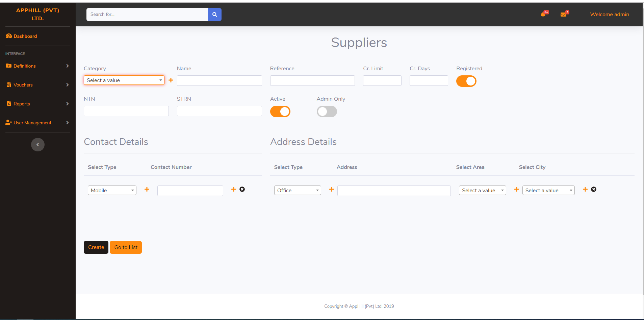The width and height of the screenshot is (644, 320).
Task: Remove the contact row with X icon
Action: click(x=242, y=189)
